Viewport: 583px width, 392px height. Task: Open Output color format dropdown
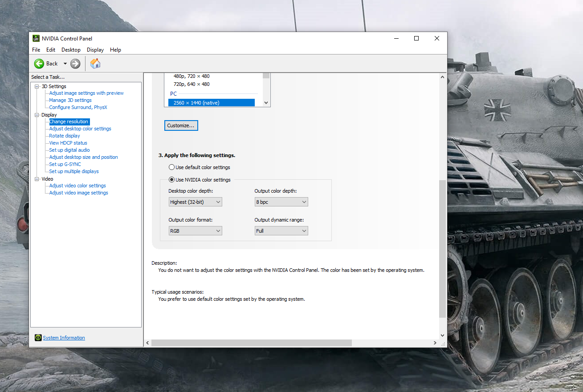[195, 231]
